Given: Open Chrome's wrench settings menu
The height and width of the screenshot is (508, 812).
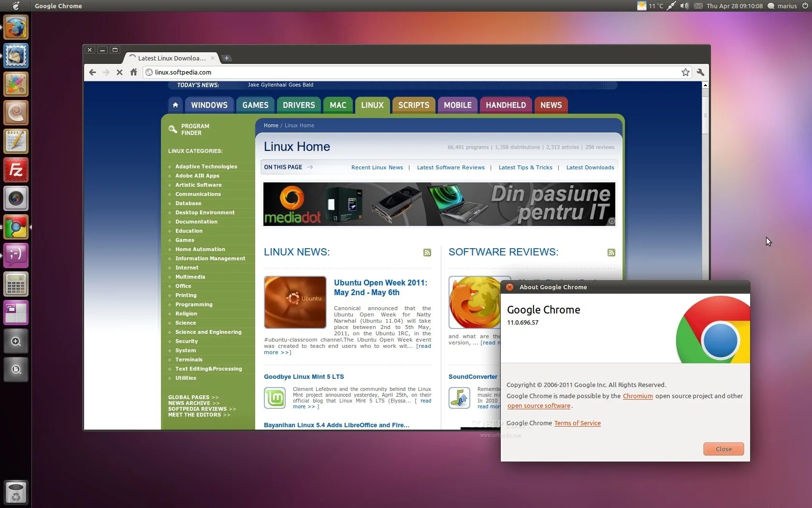Looking at the screenshot, I should pyautogui.click(x=700, y=72).
